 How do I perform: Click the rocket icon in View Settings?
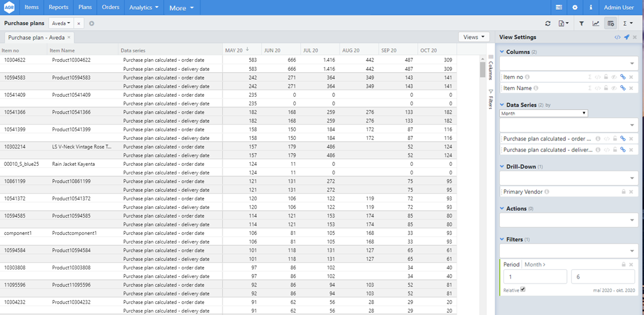(x=626, y=38)
